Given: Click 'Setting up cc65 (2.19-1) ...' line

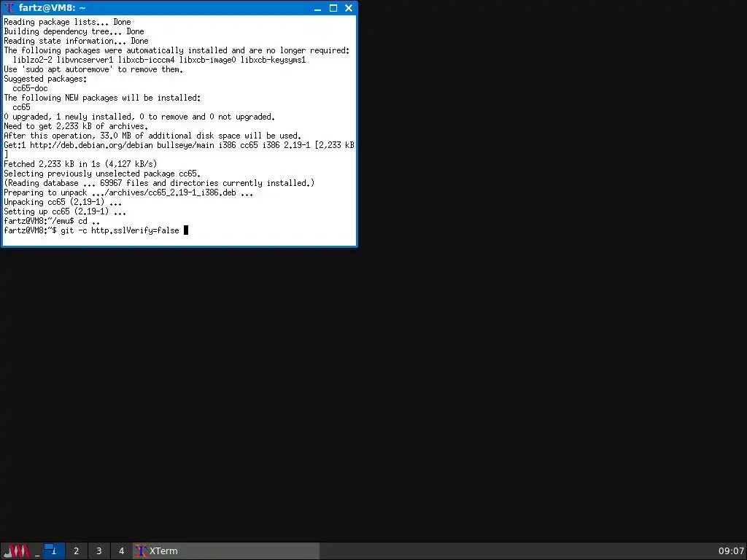Looking at the screenshot, I should pyautogui.click(x=65, y=211).
